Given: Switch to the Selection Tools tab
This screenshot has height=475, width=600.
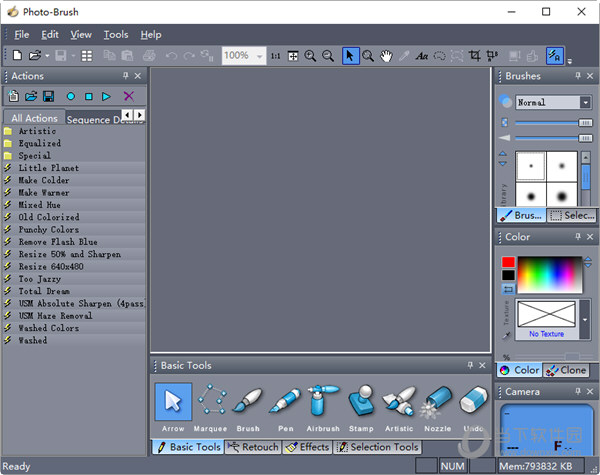Looking at the screenshot, I should [378, 447].
